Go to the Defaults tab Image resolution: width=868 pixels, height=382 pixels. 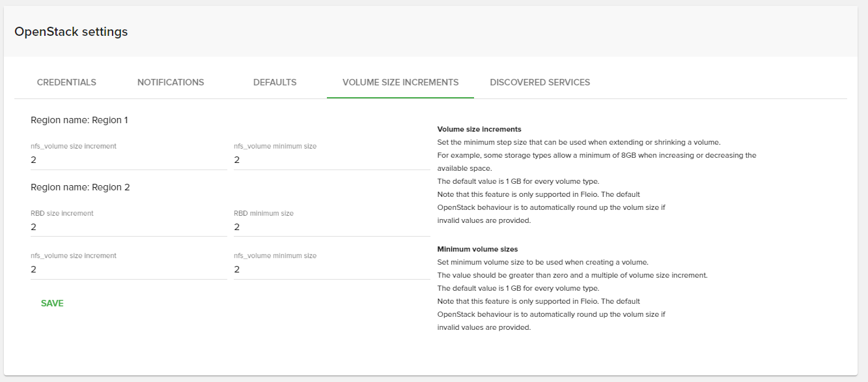point(275,82)
